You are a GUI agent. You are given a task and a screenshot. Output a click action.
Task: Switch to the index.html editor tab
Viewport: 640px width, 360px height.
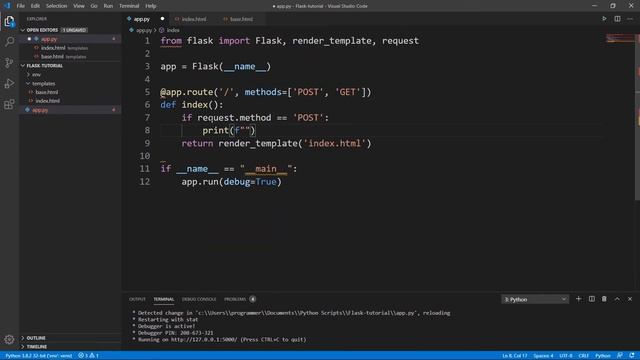coord(193,19)
